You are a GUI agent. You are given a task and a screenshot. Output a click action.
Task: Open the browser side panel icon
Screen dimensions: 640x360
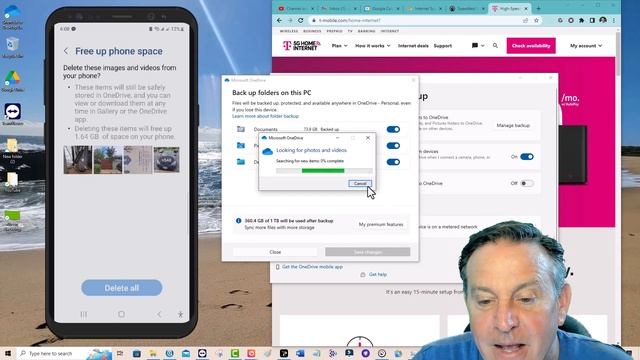[x=592, y=20]
